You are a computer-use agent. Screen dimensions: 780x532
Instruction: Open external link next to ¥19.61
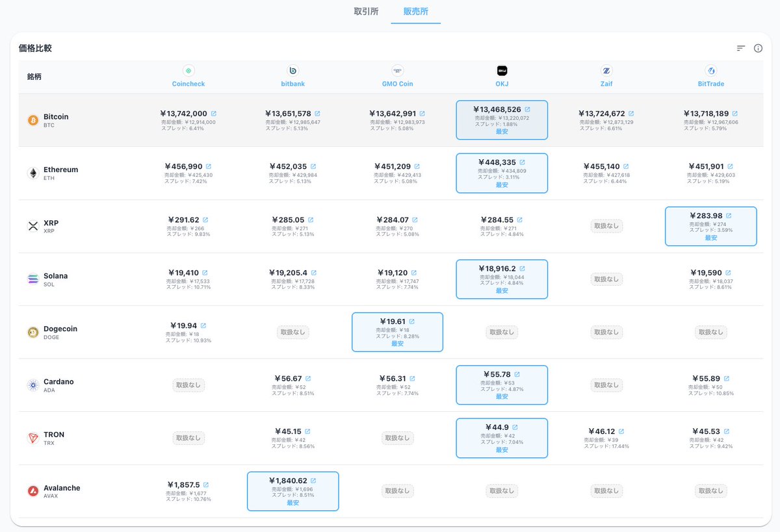click(x=411, y=322)
